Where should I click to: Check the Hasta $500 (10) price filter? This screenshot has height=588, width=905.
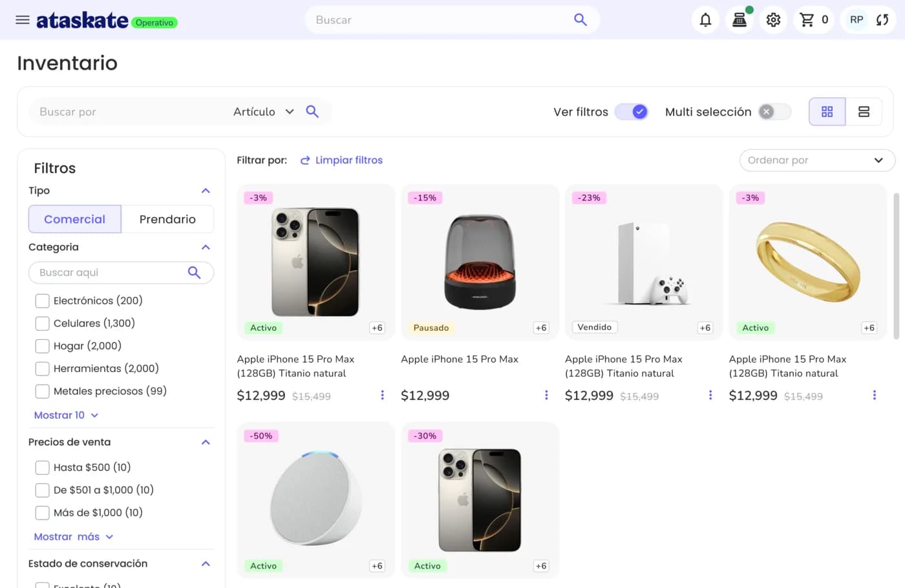point(42,468)
